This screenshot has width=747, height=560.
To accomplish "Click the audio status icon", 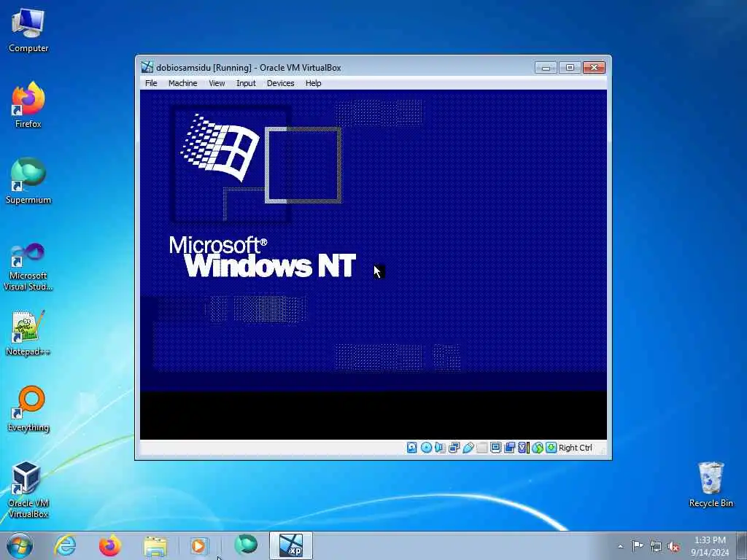I will [440, 448].
